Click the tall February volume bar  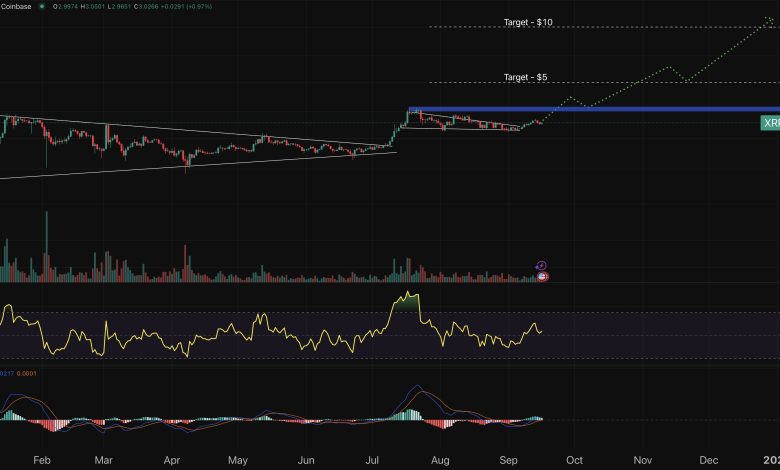pos(46,245)
